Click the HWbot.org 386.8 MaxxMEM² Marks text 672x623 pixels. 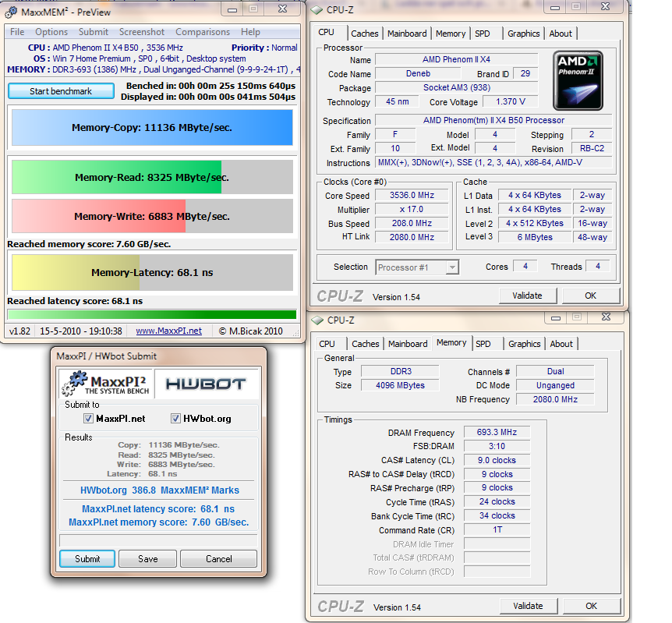click(x=160, y=490)
